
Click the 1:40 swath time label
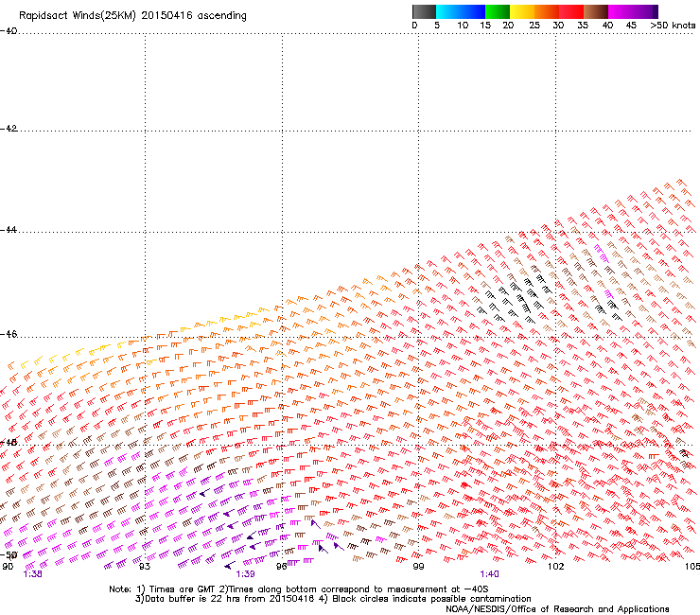[490, 574]
